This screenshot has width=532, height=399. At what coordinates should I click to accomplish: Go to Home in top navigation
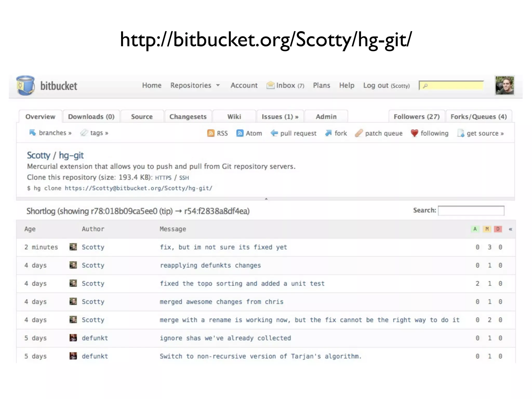pos(152,85)
